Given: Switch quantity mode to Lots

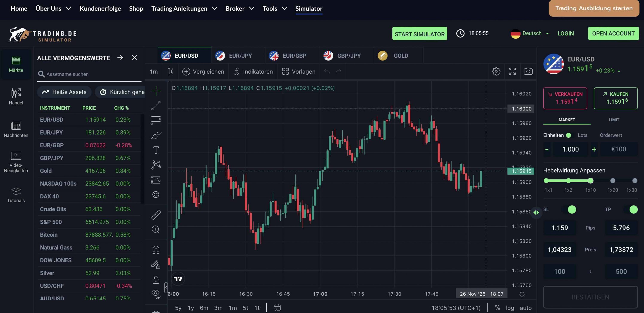Looking at the screenshot, I should pyautogui.click(x=582, y=135).
